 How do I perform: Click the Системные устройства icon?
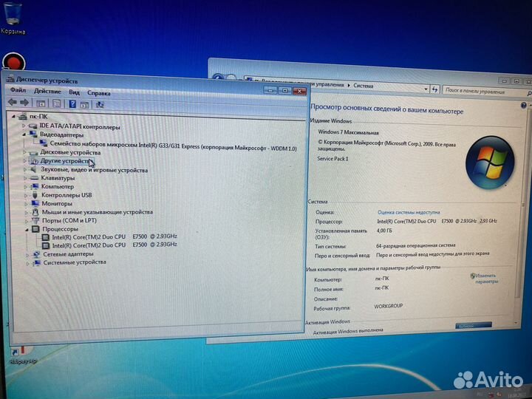37,262
